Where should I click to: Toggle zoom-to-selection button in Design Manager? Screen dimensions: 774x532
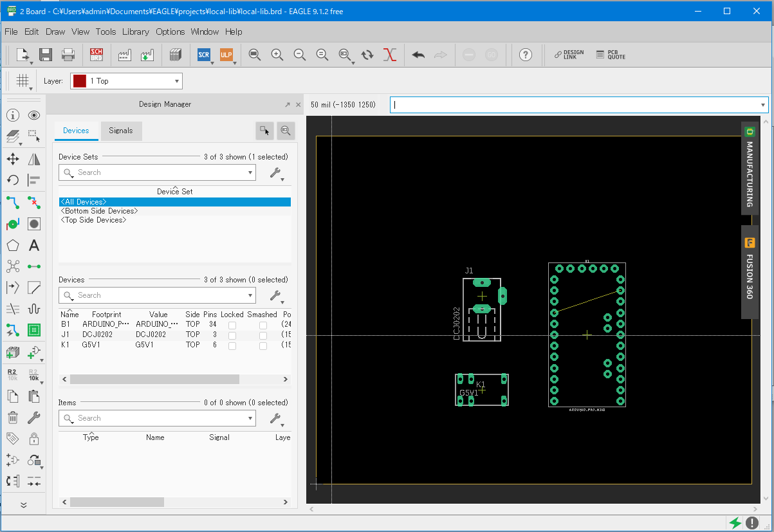[286, 131]
